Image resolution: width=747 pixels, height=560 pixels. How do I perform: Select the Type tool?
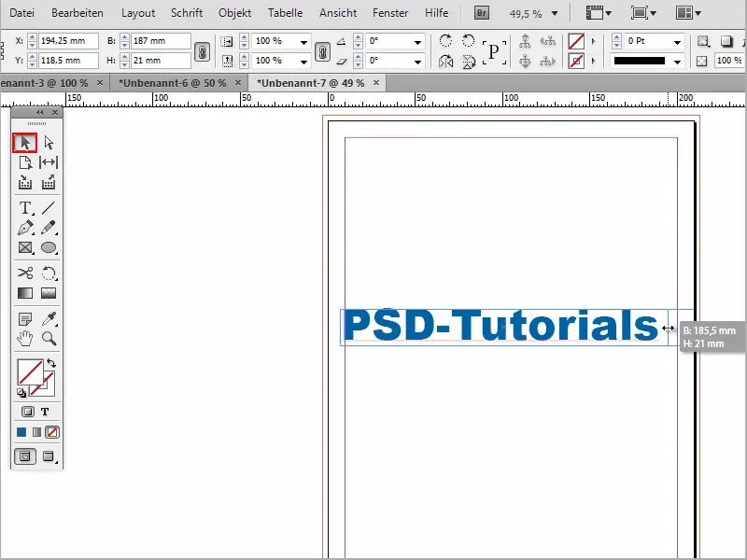click(25, 208)
